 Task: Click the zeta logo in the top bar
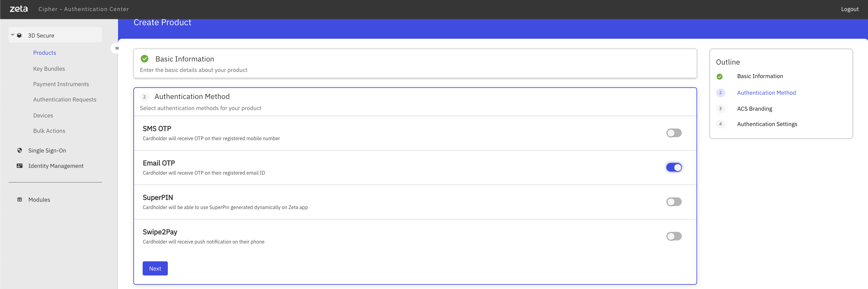(18, 9)
